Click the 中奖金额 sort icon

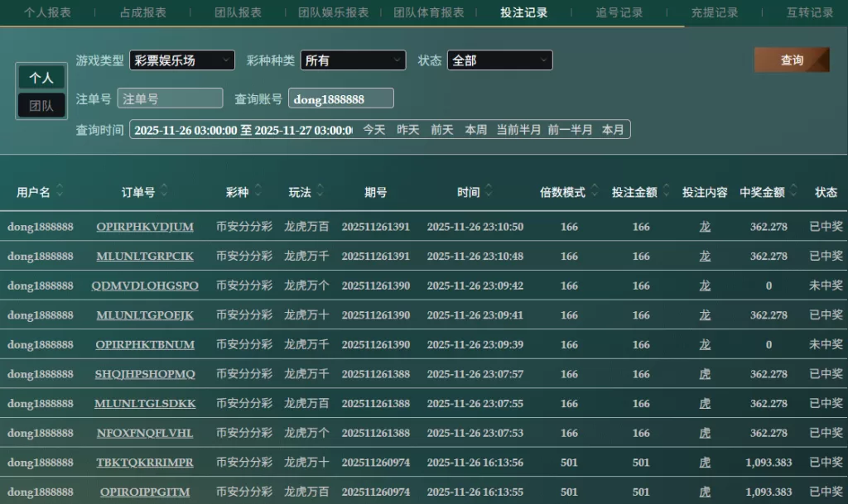793,191
